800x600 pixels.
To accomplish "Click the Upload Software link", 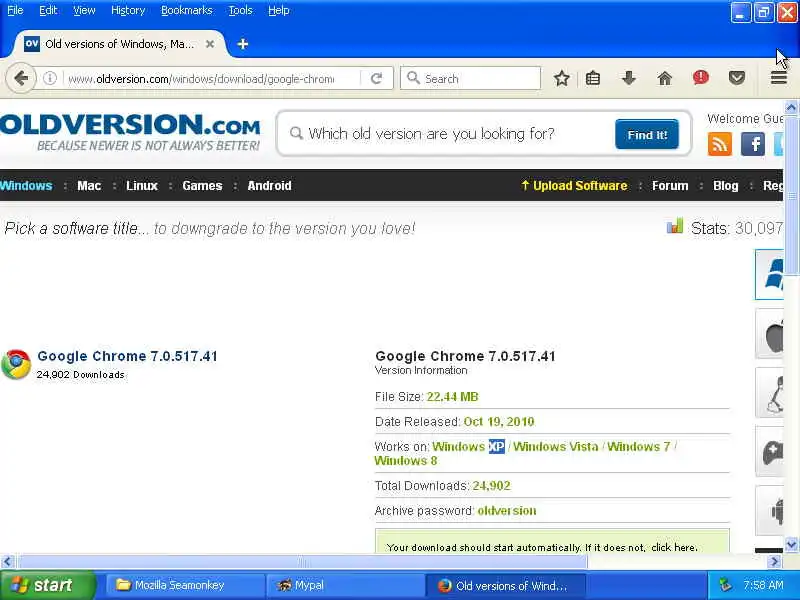I will [574, 186].
